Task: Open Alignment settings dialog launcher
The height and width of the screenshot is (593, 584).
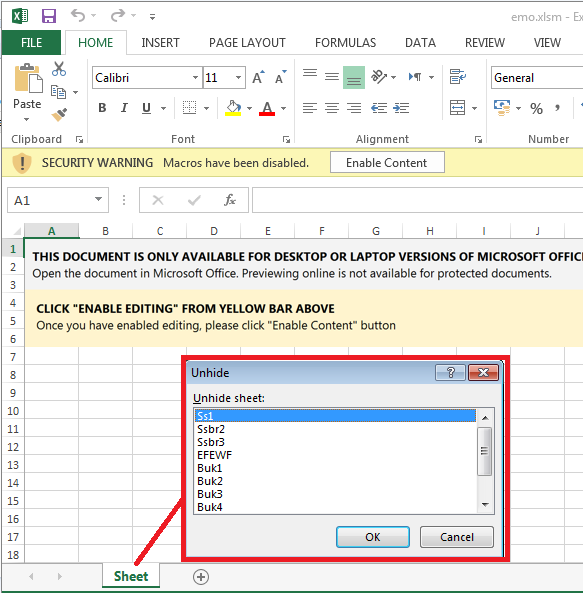Action: [x=478, y=140]
